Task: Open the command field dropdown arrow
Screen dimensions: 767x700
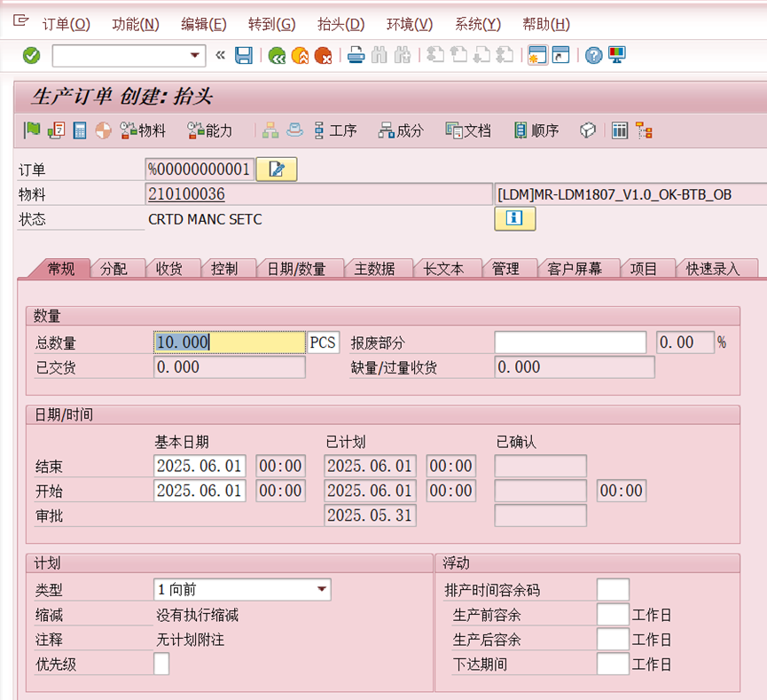Action: (195, 55)
